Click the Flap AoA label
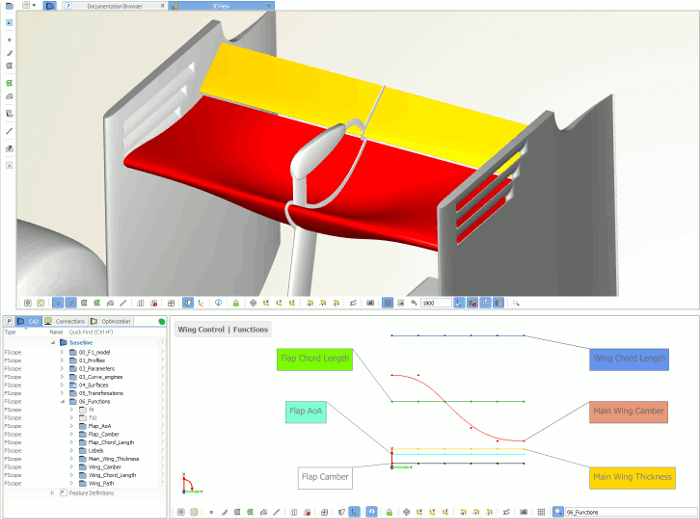The height and width of the screenshot is (519, 700). (306, 412)
